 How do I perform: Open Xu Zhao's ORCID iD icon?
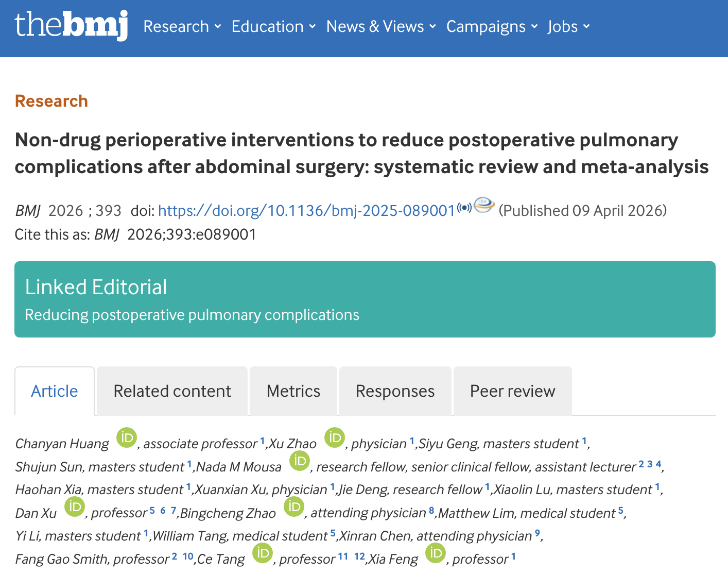(334, 438)
